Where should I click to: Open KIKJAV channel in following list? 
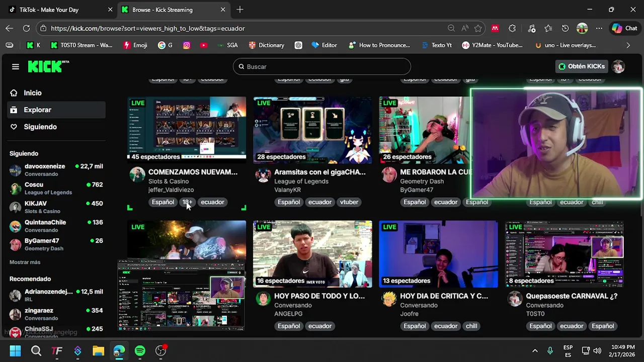tap(56, 207)
